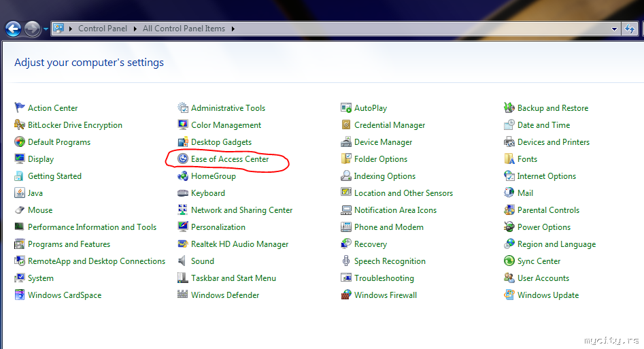644x349 pixels.
Task: Click the Backup and Restore icon
Action: (509, 107)
